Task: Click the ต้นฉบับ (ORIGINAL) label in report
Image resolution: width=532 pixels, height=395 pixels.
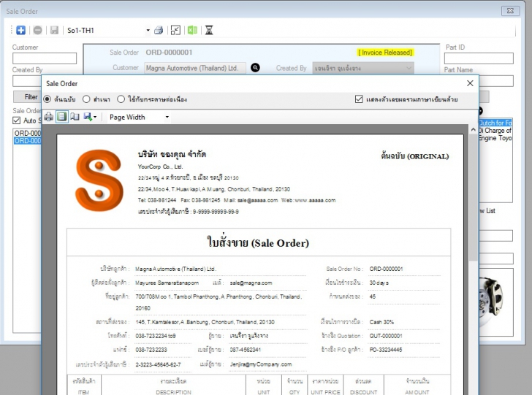Action: click(x=415, y=156)
